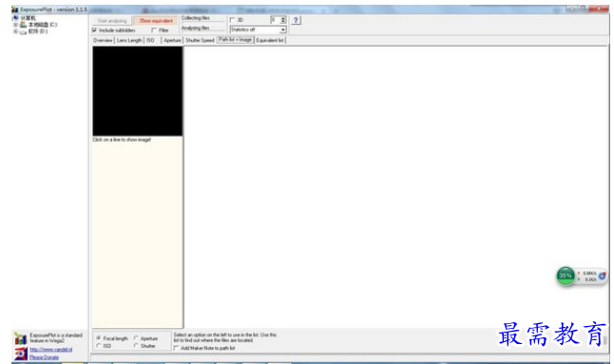Click the number field next to 3D
614x364 pixels.
[x=276, y=20]
